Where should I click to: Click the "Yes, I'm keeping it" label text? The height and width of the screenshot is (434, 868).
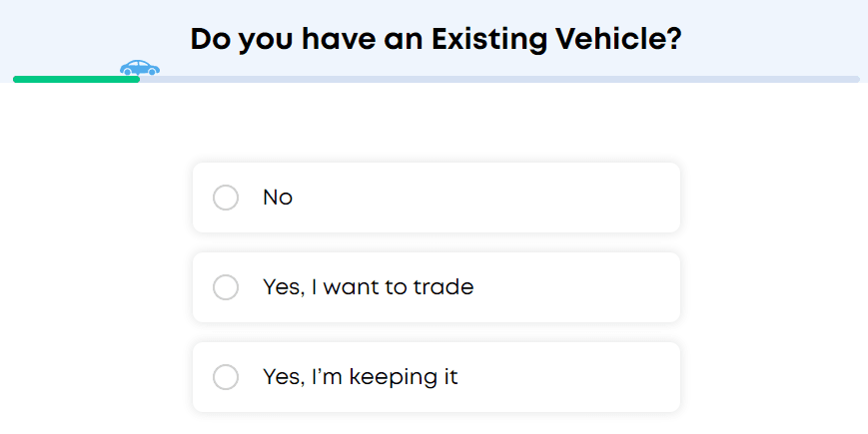click(360, 377)
